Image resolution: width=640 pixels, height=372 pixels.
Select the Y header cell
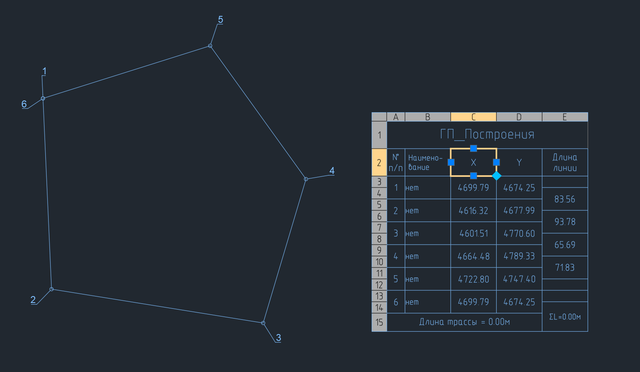(519, 163)
